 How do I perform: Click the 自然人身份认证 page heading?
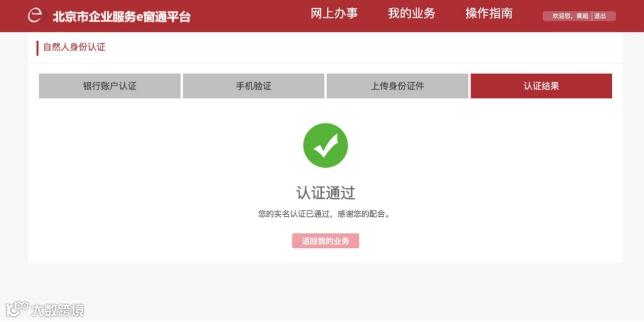[x=74, y=47]
